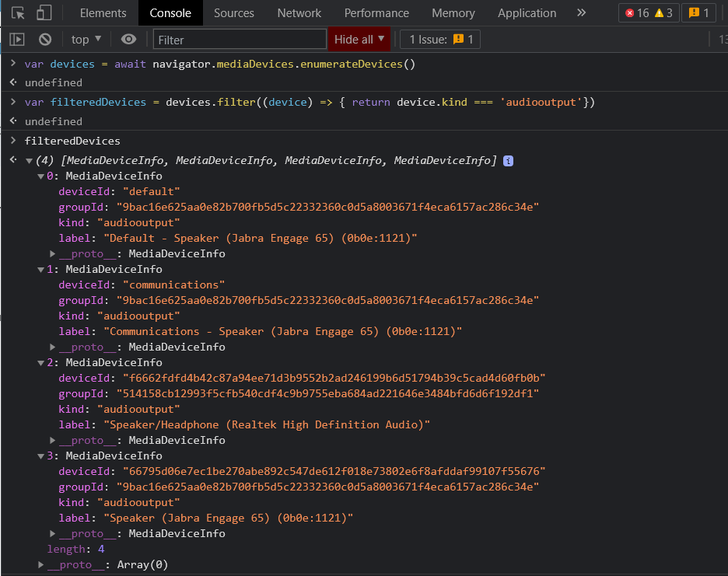Image resolution: width=728 pixels, height=576 pixels.
Task: Toggle the device emulation icon
Action: [42, 12]
